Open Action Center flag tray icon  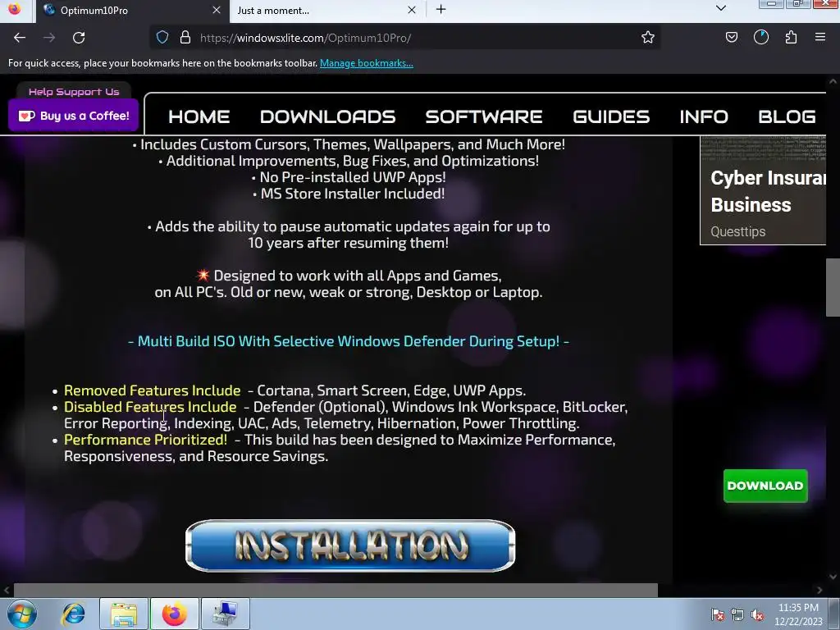coord(717,615)
